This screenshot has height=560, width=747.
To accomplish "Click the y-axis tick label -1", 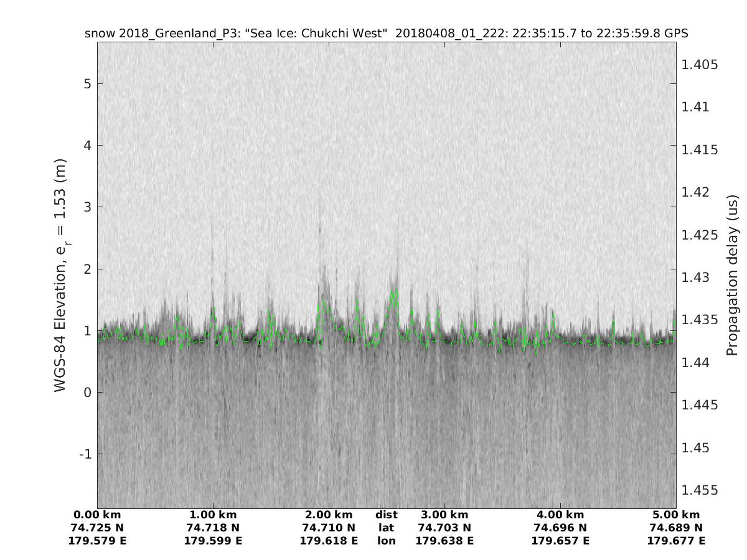I will click(x=85, y=454).
